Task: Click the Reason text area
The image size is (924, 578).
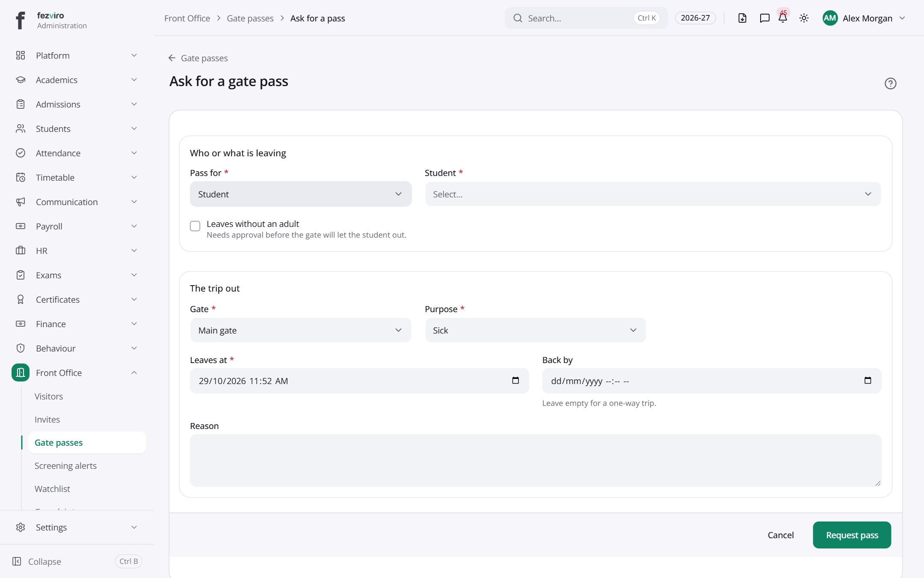Action: pyautogui.click(x=536, y=460)
